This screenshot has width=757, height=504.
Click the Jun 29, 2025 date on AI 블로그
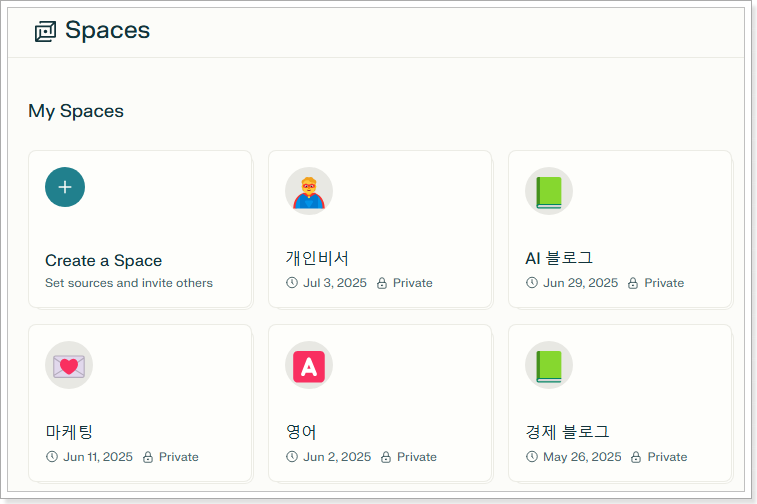(580, 283)
